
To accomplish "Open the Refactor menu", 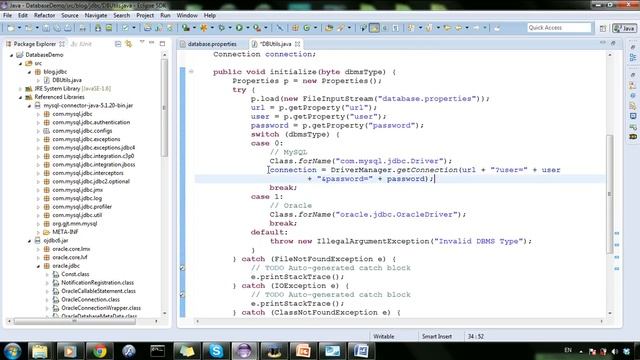I will click(x=44, y=16).
